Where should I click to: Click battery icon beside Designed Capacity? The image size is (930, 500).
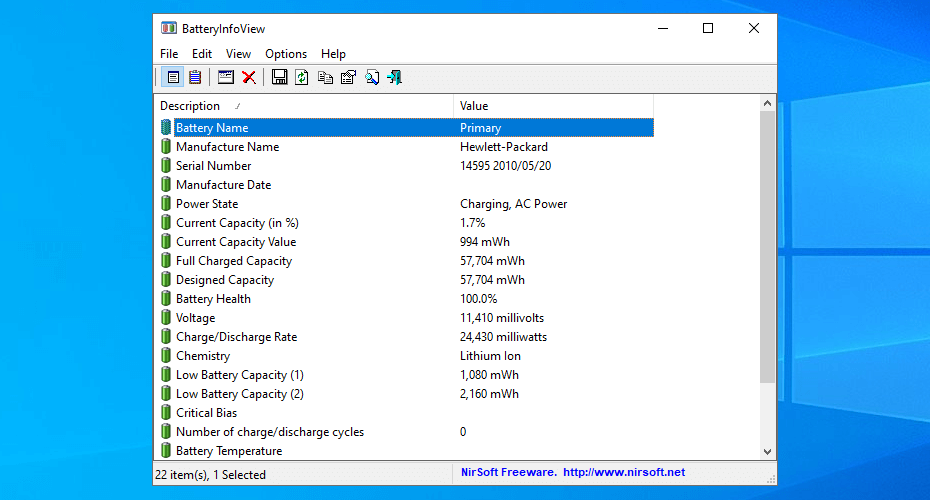pyautogui.click(x=166, y=279)
